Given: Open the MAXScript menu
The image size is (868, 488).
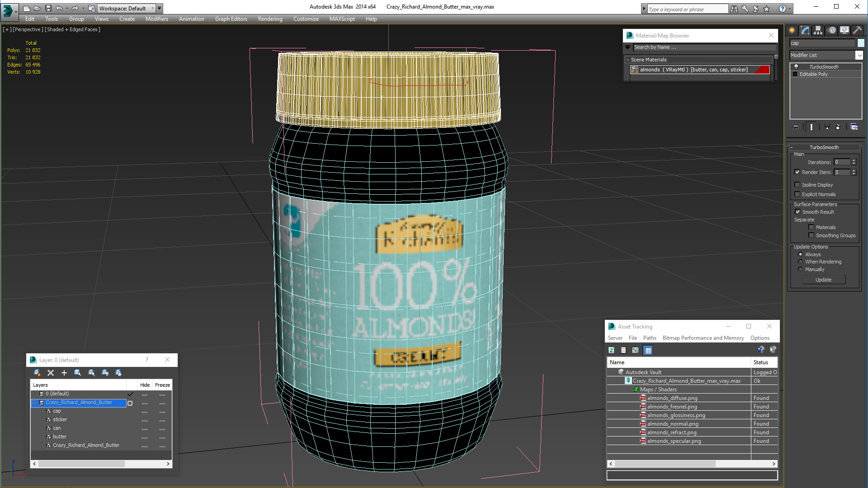Looking at the screenshot, I should [x=342, y=19].
